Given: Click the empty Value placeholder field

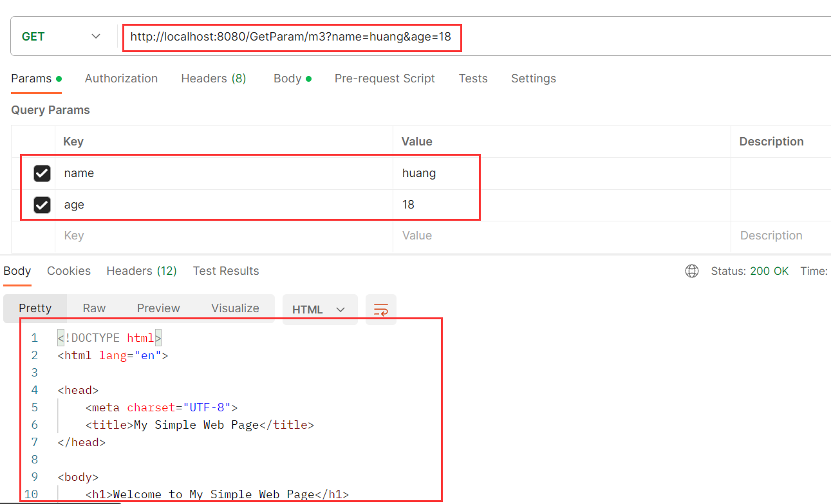Looking at the screenshot, I should 562,236.
